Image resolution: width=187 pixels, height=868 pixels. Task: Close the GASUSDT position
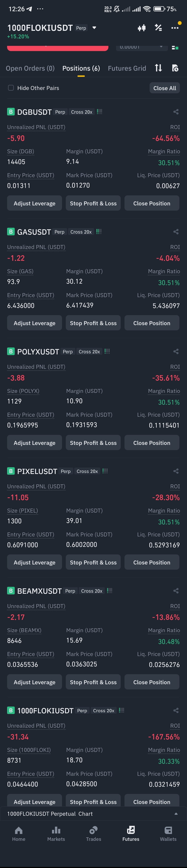(x=152, y=323)
